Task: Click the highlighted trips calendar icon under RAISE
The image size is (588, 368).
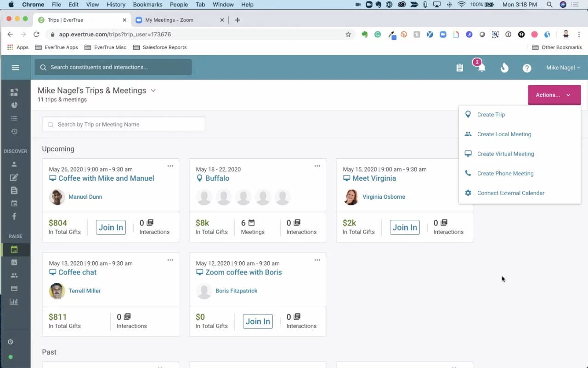Action: [x=15, y=249]
